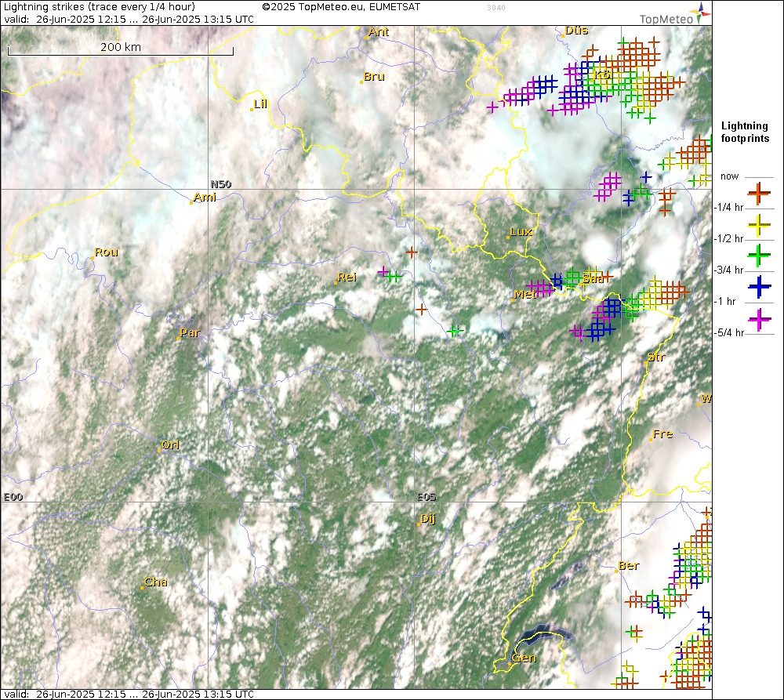Image resolution: width=784 pixels, height=700 pixels.
Task: Click the 'Lil' city label
Action: (260, 104)
